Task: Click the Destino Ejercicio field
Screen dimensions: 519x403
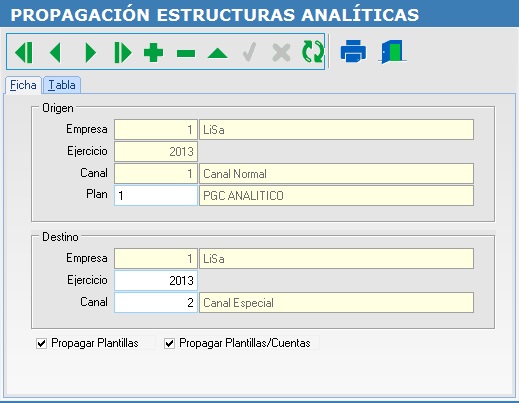Action: tap(156, 280)
